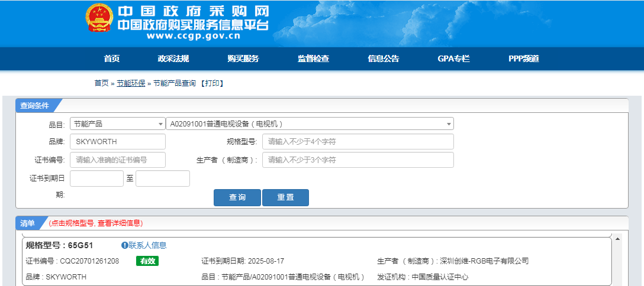Viewport: 644px width, 286px height.
Task: Click the result row brand text 品牌 : SKYWORTH
Action: [x=56, y=277]
